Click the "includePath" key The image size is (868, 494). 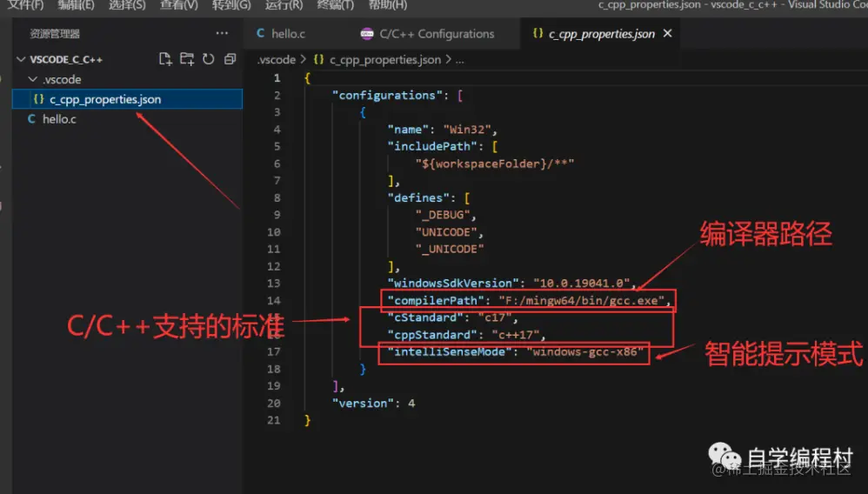[431, 146]
